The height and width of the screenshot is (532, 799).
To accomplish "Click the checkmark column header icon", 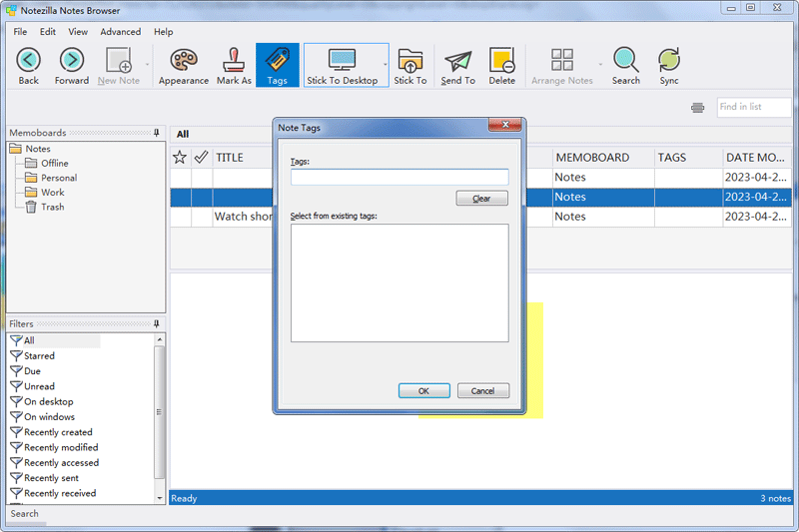I will pos(202,157).
